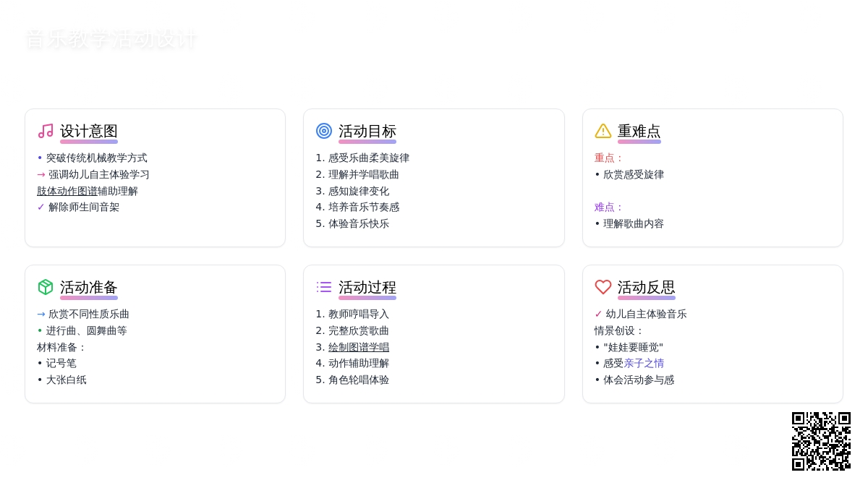Click the heart icon beside 活动反思
The image size is (868, 488).
point(603,287)
